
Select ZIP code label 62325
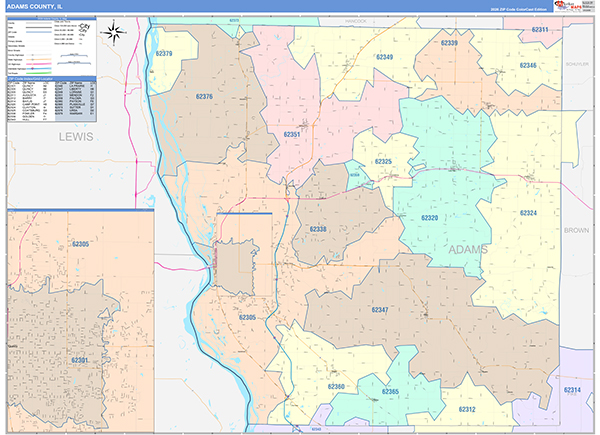pyautogui.click(x=383, y=161)
